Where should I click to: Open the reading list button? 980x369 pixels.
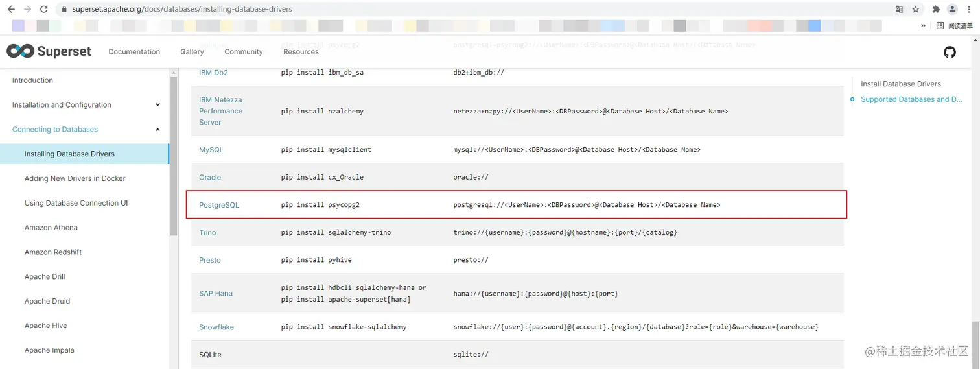(955, 26)
